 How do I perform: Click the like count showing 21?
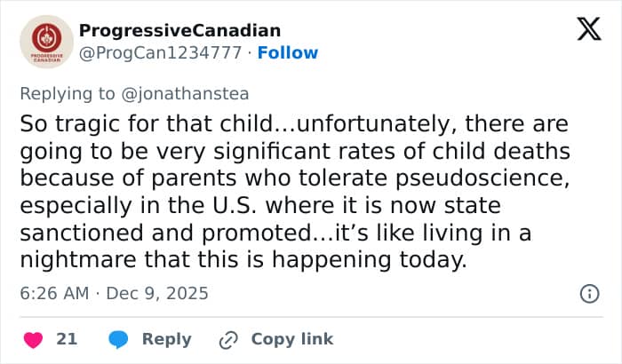pyautogui.click(x=67, y=339)
